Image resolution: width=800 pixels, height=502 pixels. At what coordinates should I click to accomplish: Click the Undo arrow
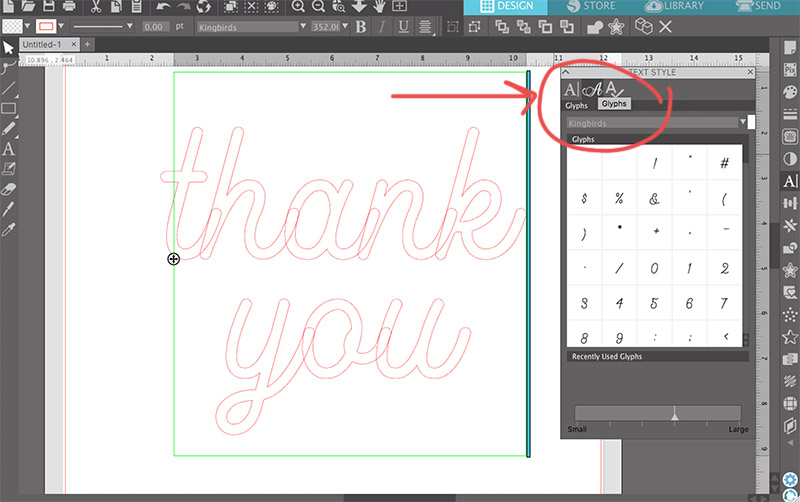click(x=163, y=6)
